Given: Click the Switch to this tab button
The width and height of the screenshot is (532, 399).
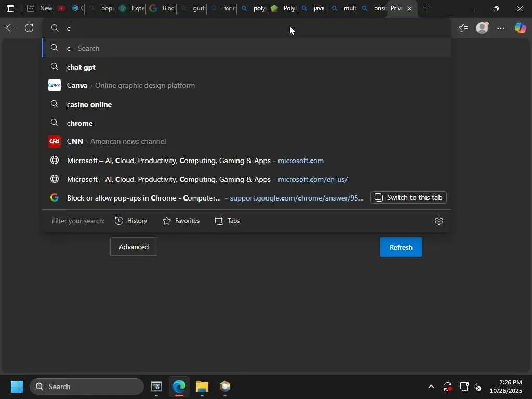Looking at the screenshot, I should (x=408, y=197).
